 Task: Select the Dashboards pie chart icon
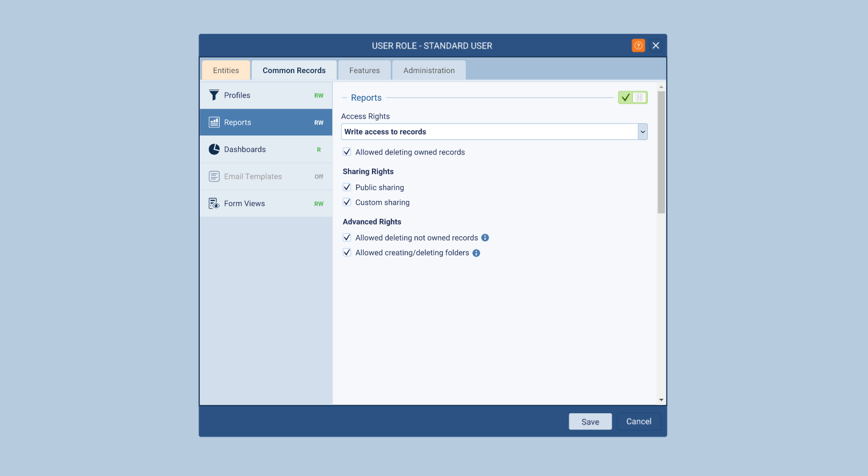point(214,150)
